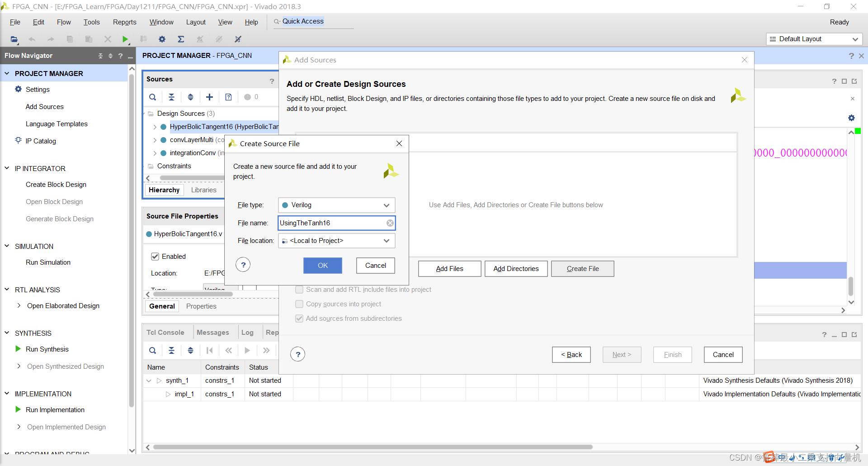This screenshot has height=466, width=868.
Task: Click the Tcl Console horizontal scrollbar
Action: pos(373,447)
